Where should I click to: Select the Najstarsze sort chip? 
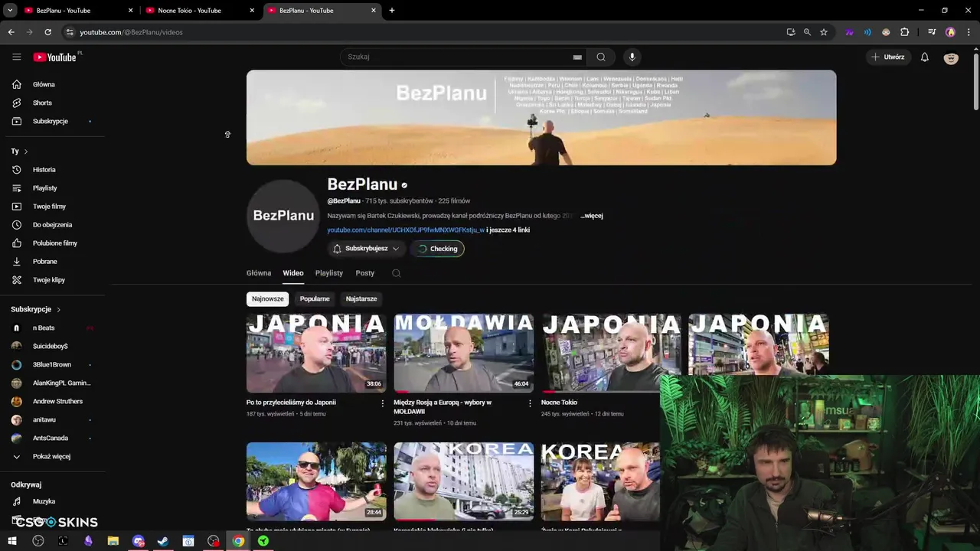click(x=361, y=298)
